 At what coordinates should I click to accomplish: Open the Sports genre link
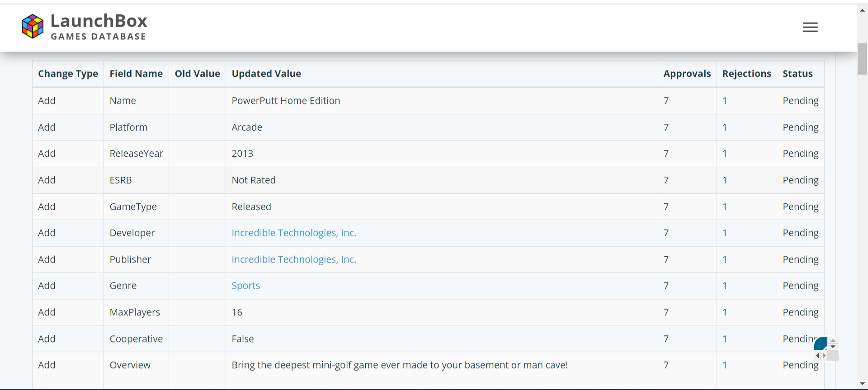tap(246, 286)
